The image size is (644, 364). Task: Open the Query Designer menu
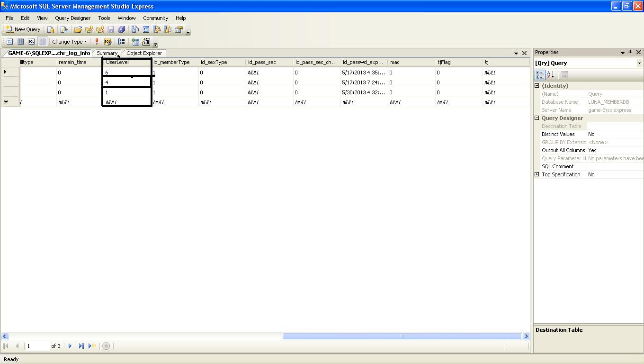[72, 18]
